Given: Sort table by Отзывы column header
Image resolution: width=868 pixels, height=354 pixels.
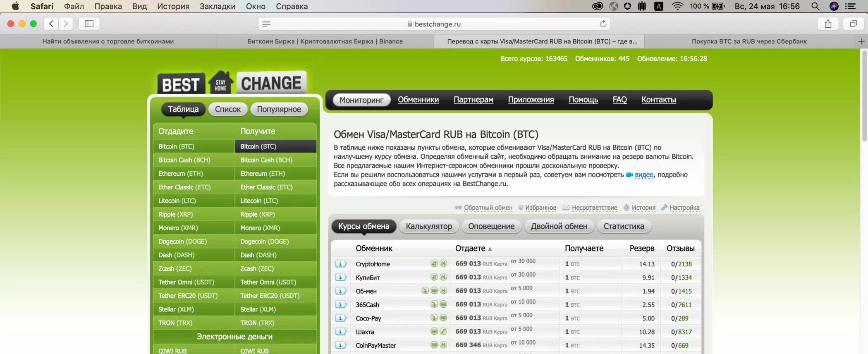Looking at the screenshot, I should coord(681,249).
